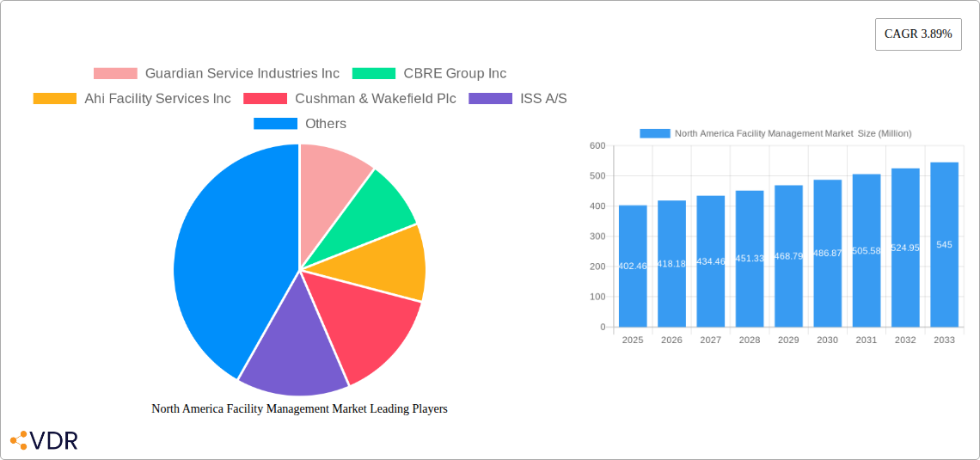Click the 2032 bar showing 524.95
Image resolution: width=980 pixels, height=460 pixels.
[x=905, y=248]
